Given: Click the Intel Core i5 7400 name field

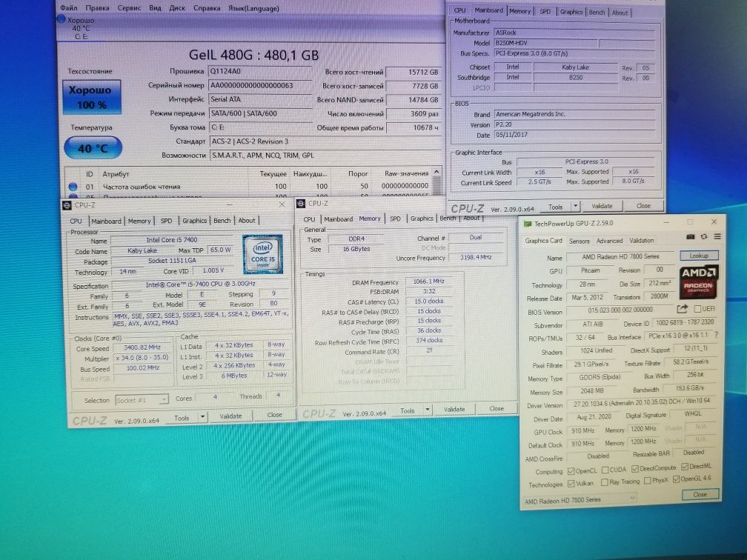Looking at the screenshot, I should click(171, 240).
